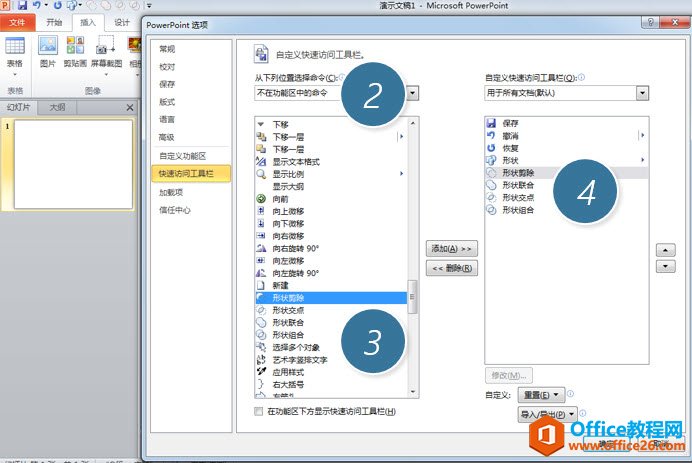Select 向上微移 command in list
Screen dimensions: 692x463
click(x=331, y=211)
